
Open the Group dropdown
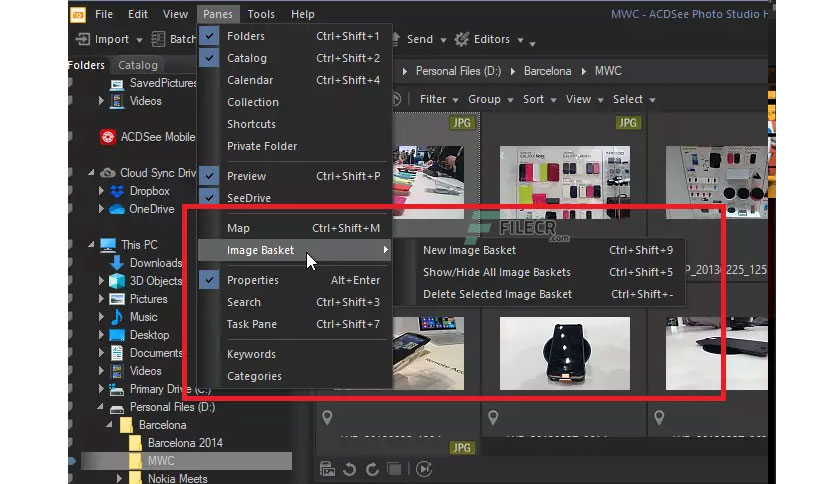pos(490,100)
